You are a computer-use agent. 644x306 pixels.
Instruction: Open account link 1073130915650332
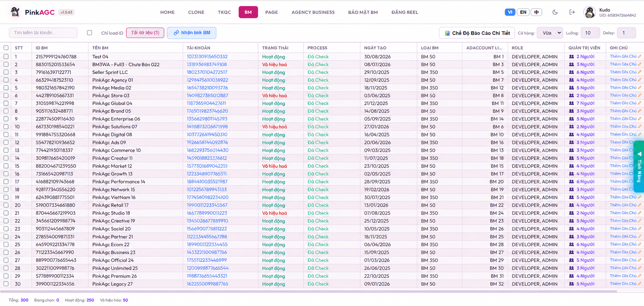click(x=207, y=57)
